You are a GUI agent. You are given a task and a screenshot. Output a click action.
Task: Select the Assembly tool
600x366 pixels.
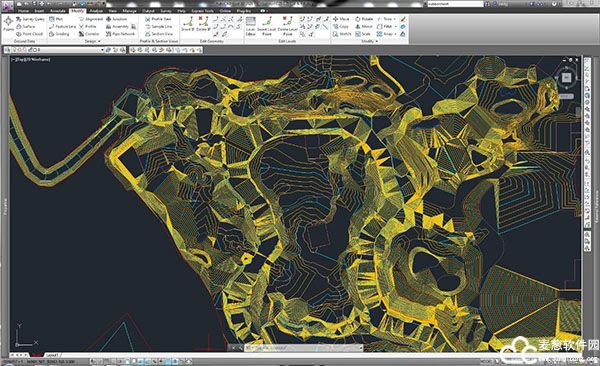pos(117,26)
